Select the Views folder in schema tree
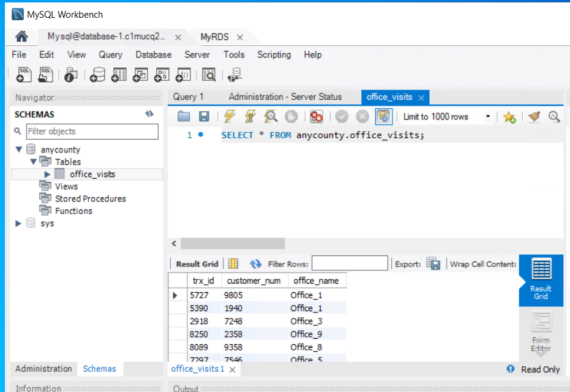This screenshot has width=570, height=392. [66, 186]
